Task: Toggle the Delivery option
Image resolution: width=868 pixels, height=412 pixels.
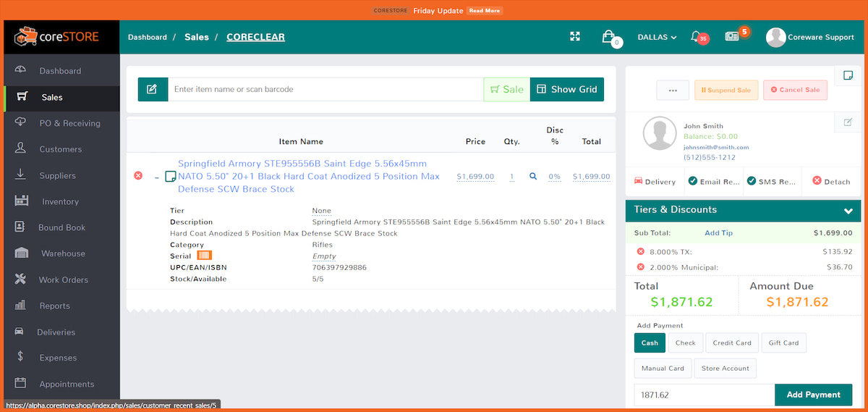Action: point(655,182)
